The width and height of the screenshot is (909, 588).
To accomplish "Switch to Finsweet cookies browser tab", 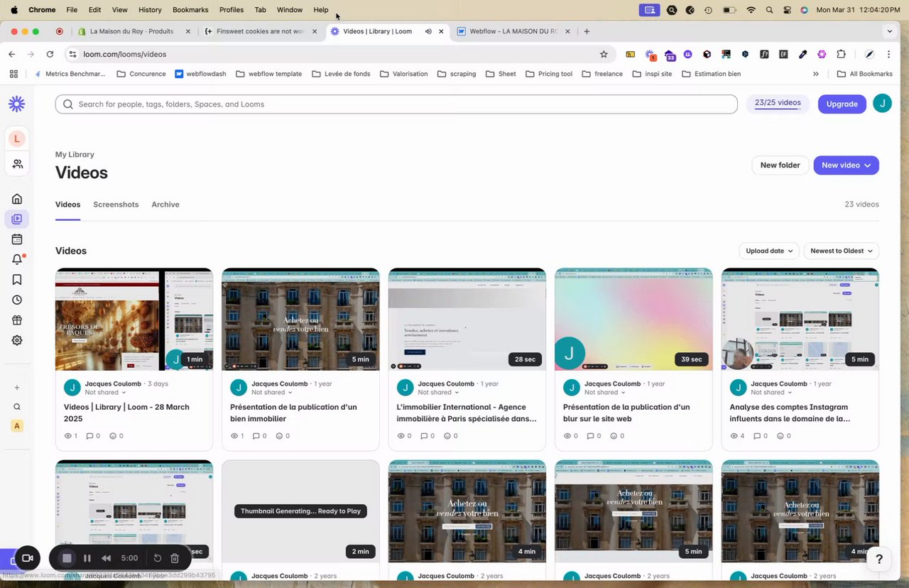I will click(260, 31).
